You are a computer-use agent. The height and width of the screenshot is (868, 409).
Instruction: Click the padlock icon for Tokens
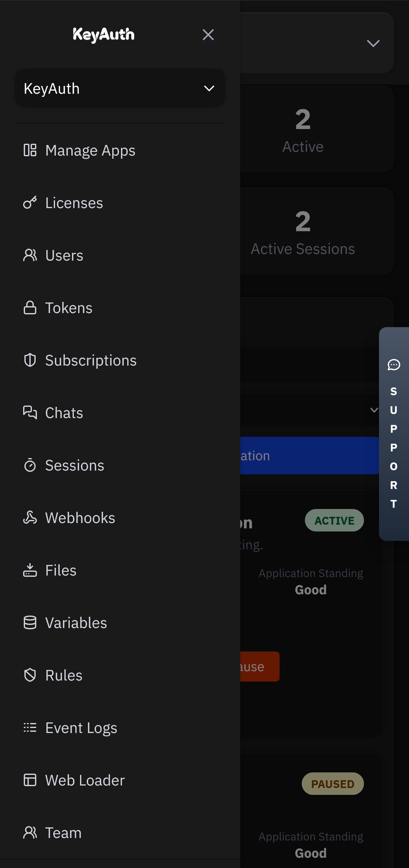[30, 308]
